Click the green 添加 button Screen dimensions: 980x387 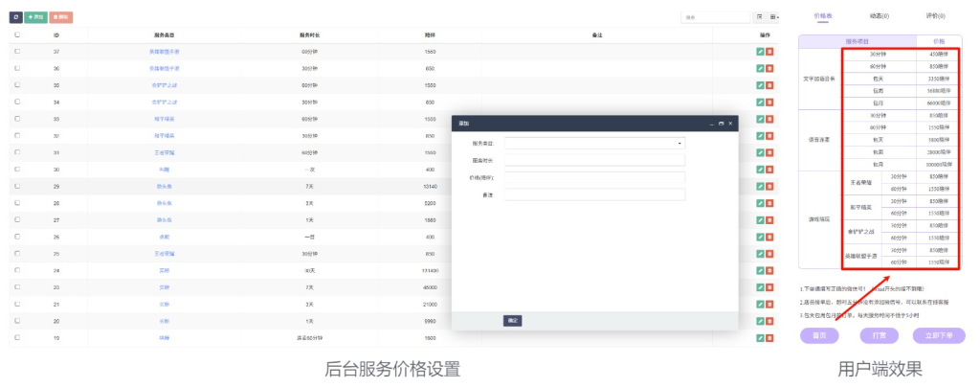[x=35, y=17]
